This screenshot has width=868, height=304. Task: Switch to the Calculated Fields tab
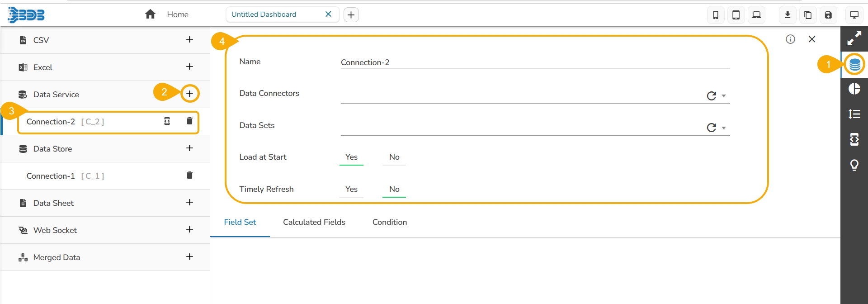314,222
